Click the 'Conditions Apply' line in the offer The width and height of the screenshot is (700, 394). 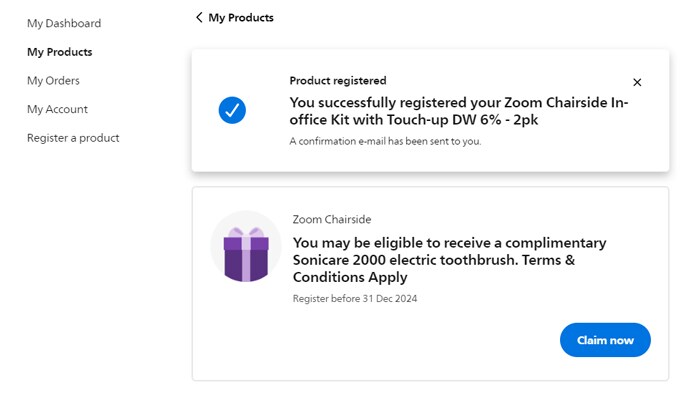350,277
